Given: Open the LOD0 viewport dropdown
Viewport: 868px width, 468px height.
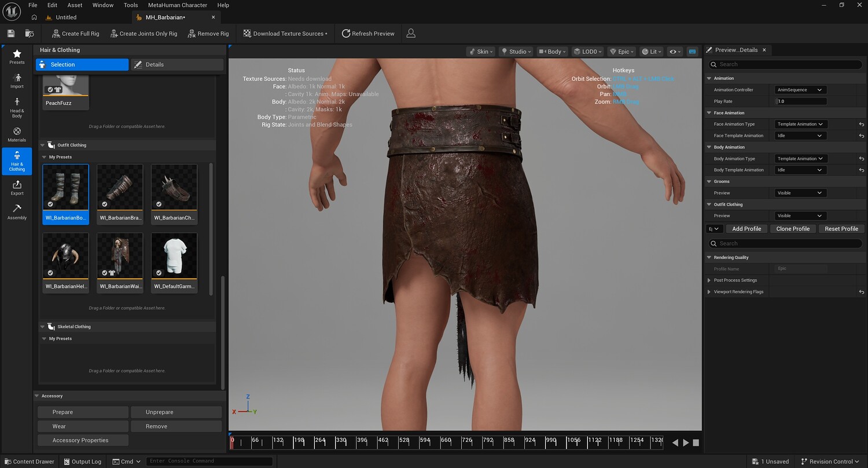Looking at the screenshot, I should click(587, 52).
